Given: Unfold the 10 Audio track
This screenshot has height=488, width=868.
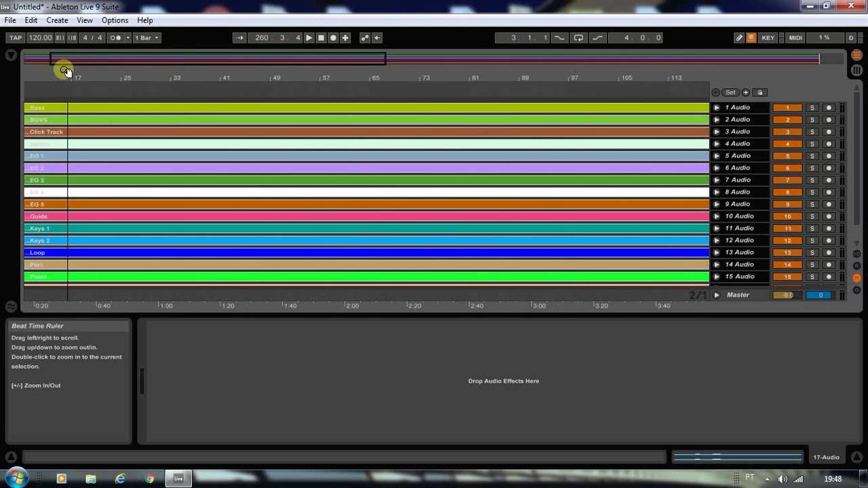Looking at the screenshot, I should click(717, 216).
